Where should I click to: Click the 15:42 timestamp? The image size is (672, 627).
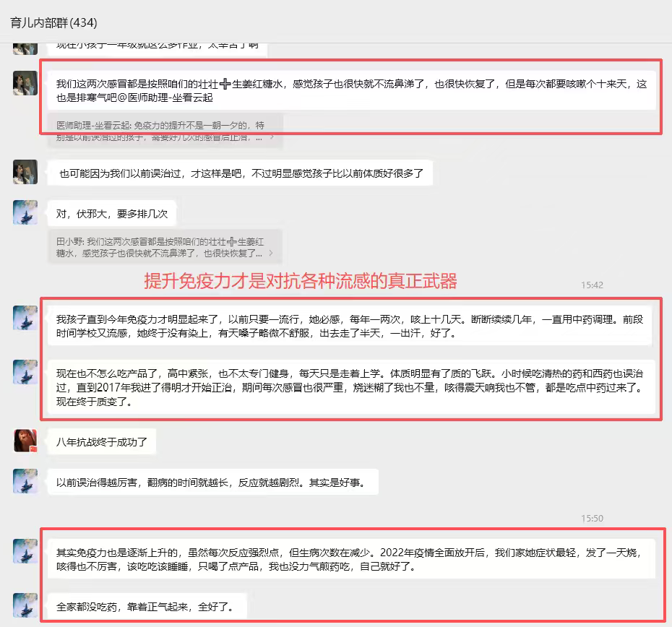coord(592,285)
